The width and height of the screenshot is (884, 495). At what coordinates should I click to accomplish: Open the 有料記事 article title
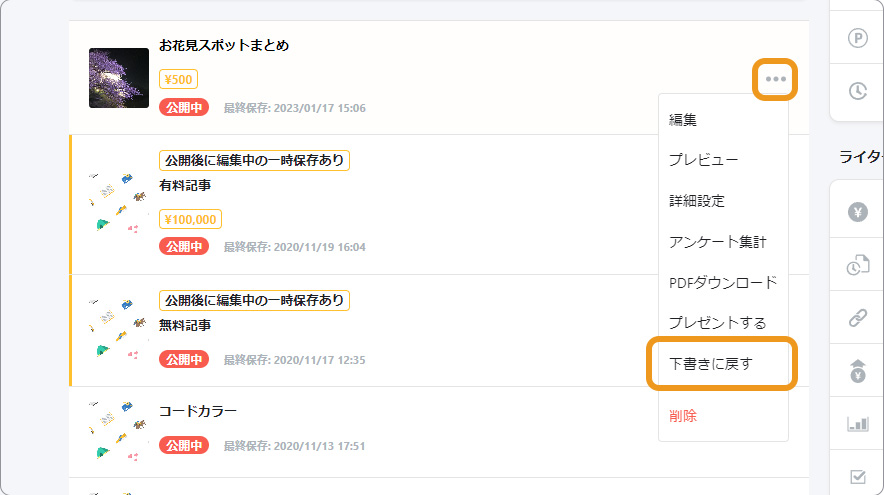tap(185, 185)
